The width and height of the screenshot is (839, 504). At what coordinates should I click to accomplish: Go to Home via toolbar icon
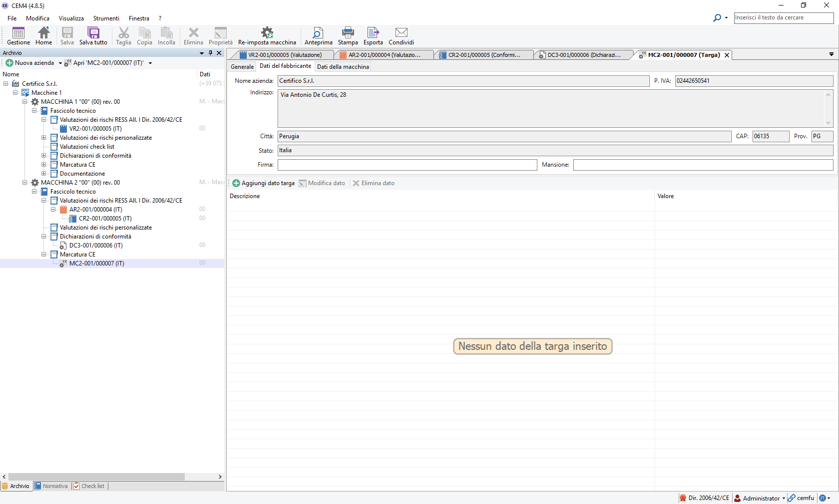pyautogui.click(x=44, y=35)
